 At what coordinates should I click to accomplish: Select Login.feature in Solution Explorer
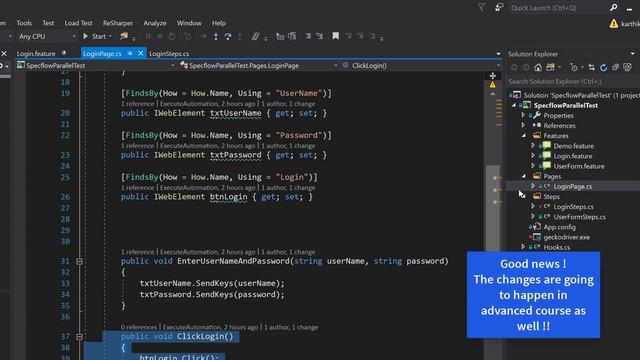tap(573, 156)
